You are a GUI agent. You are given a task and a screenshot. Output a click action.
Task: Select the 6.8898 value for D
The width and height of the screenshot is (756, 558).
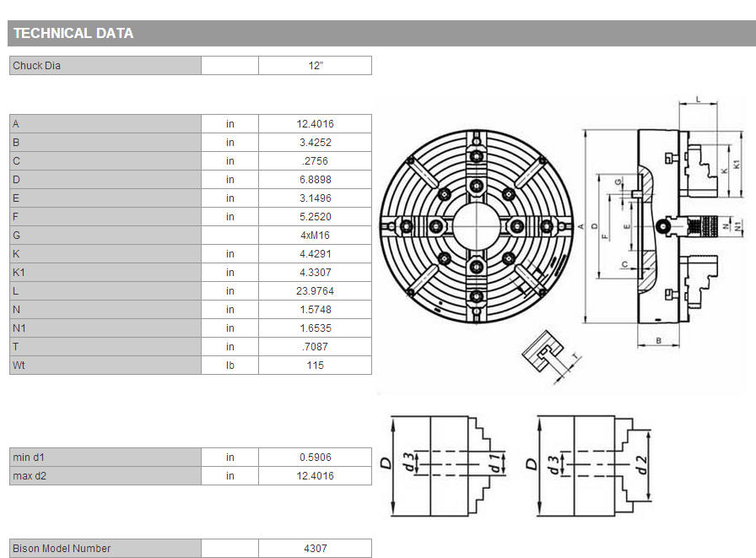315,180
